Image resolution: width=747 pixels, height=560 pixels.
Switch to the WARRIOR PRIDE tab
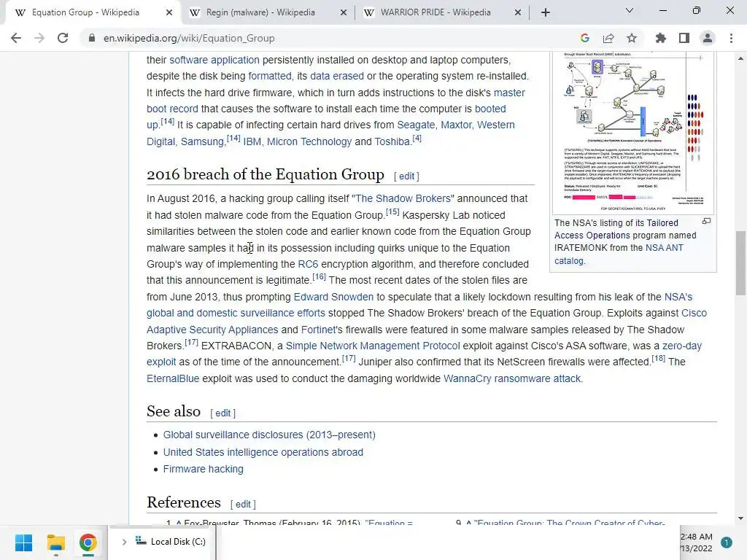[436, 12]
